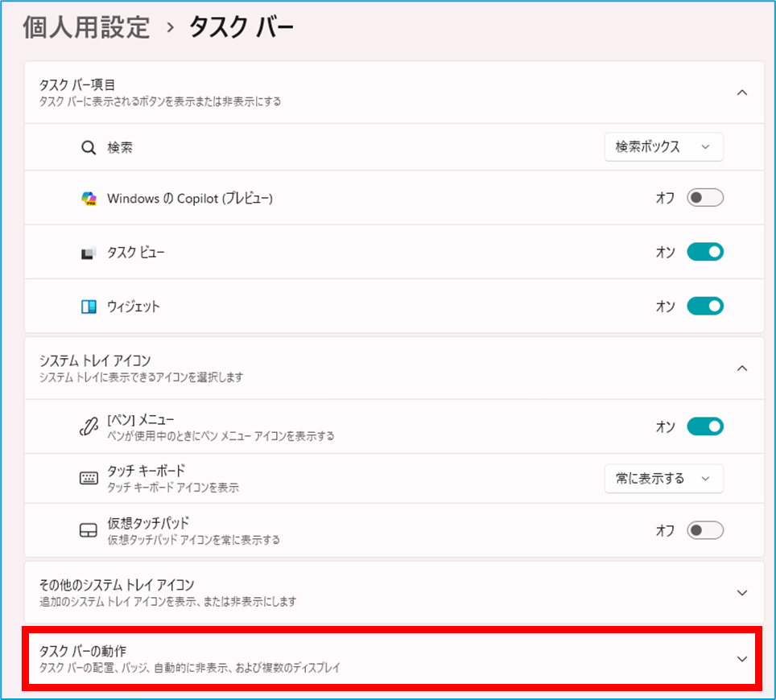Click the Task View icon
776x700 pixels.
coord(89,253)
